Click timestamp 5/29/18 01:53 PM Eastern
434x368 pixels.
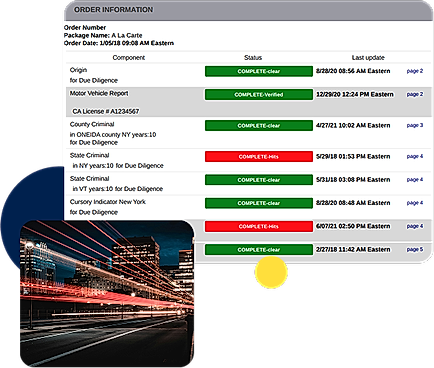coord(353,156)
